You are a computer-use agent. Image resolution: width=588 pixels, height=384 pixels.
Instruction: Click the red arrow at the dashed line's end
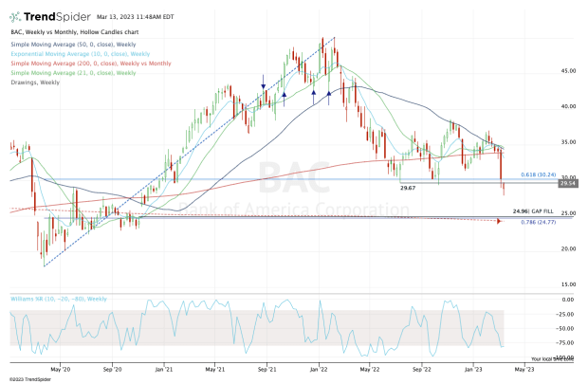(x=499, y=221)
